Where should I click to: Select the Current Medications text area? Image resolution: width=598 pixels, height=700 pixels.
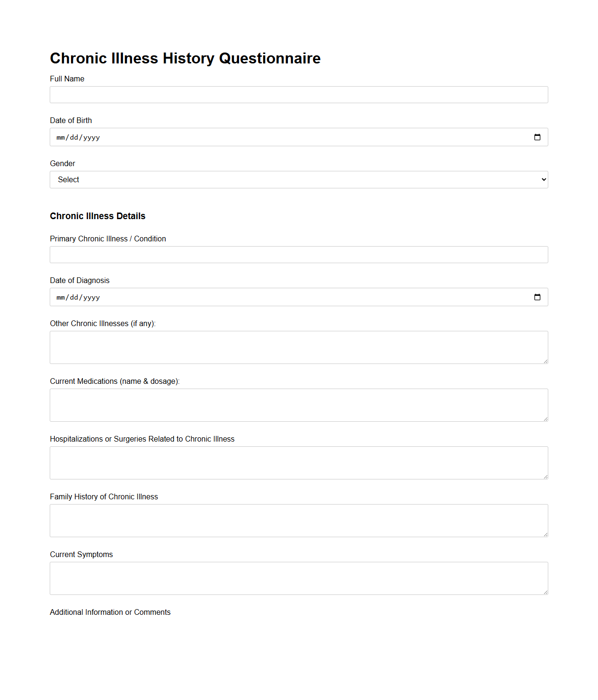299,405
